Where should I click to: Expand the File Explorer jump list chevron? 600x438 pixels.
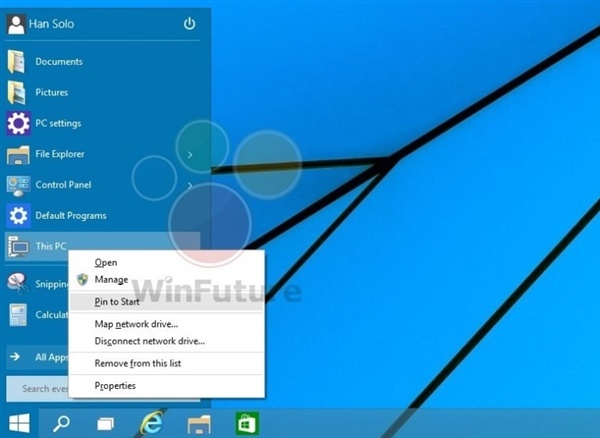point(190,155)
